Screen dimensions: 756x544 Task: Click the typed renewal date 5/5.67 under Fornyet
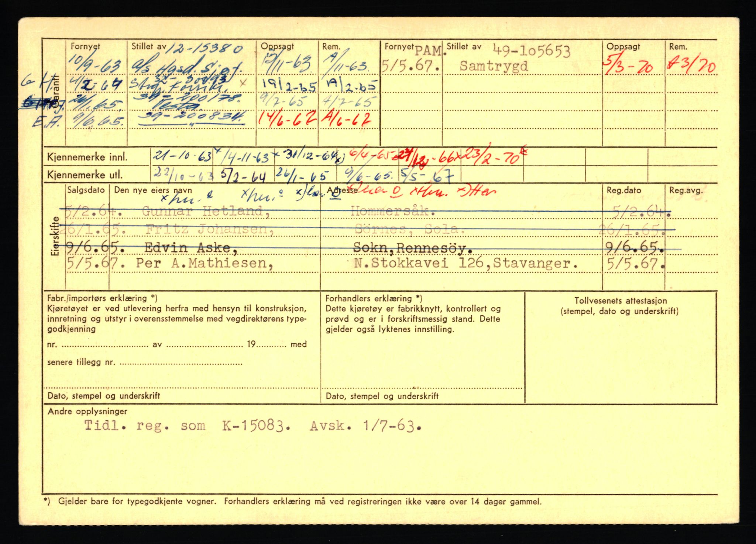tap(411, 66)
